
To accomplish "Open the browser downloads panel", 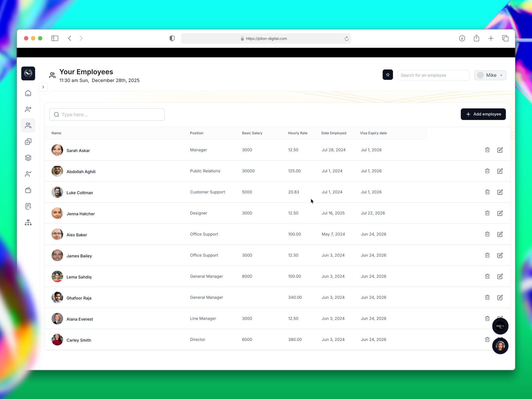I will pos(462,38).
